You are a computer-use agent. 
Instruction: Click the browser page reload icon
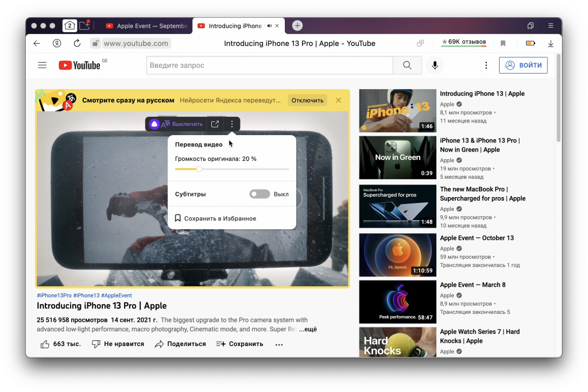(x=77, y=43)
